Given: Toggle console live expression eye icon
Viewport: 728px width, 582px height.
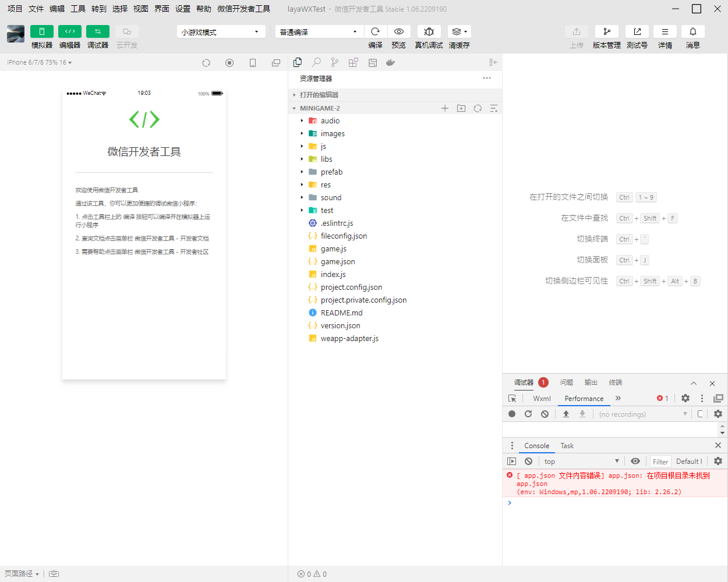Looking at the screenshot, I should pyautogui.click(x=635, y=462).
